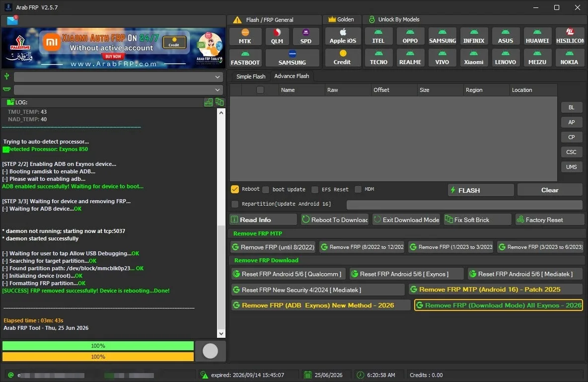Switch to Unlock By Models tab
This screenshot has width=588, height=382.
[394, 19]
